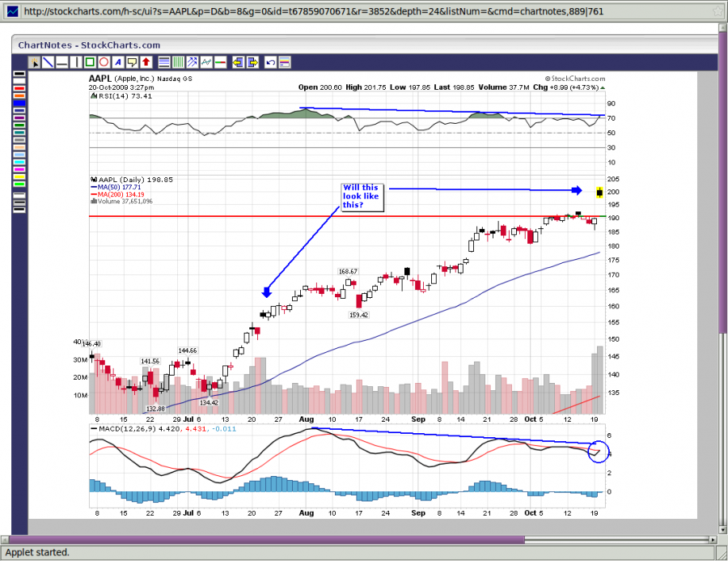Click the '168.67' price label
This screenshot has width=728, height=561.
pyautogui.click(x=348, y=271)
